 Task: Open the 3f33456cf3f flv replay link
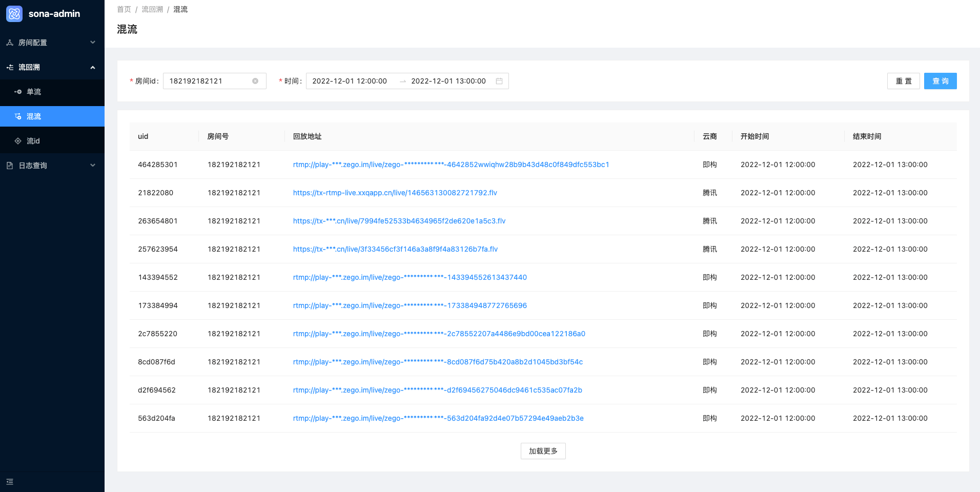pyautogui.click(x=395, y=249)
